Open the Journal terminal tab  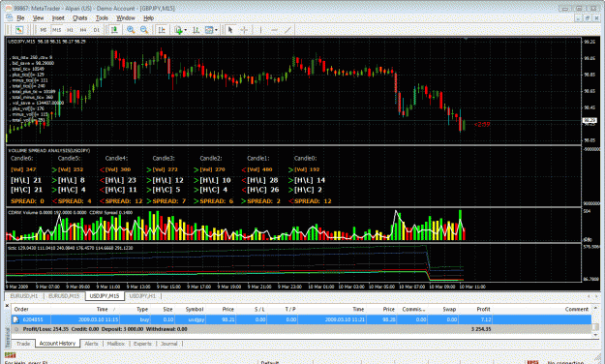pyautogui.click(x=169, y=343)
